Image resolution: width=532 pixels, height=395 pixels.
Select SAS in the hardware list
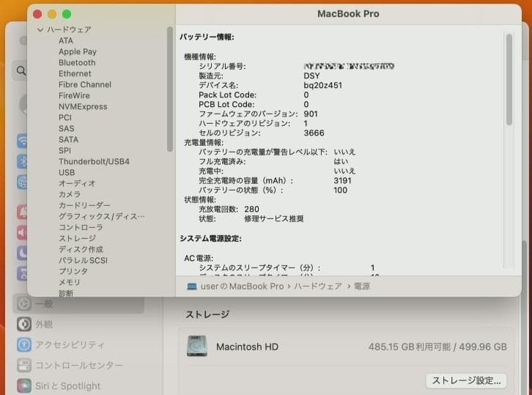(67, 128)
